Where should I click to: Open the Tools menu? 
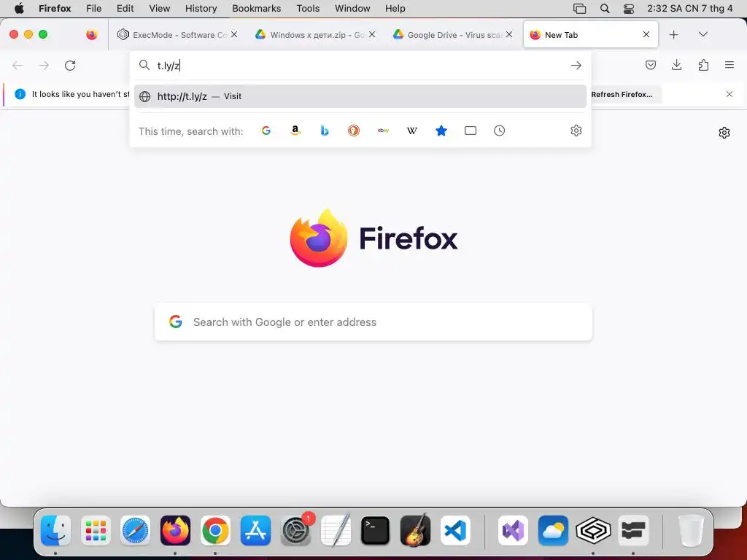tap(308, 9)
